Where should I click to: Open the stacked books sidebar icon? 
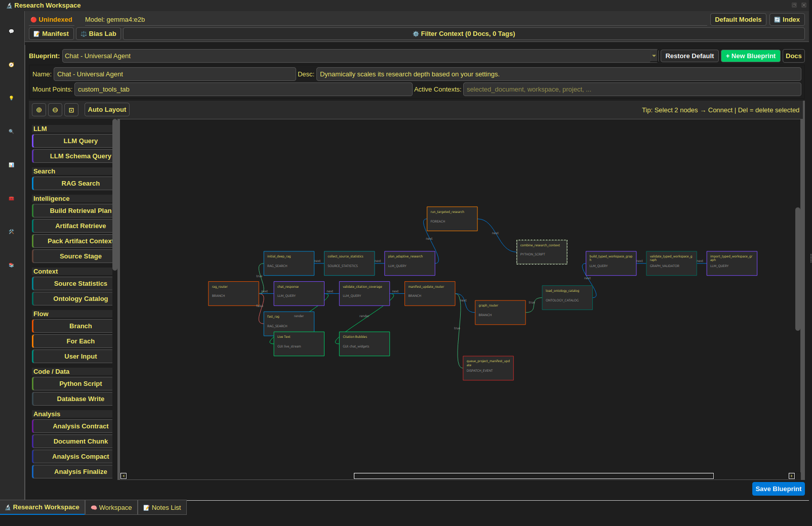pos(11,265)
